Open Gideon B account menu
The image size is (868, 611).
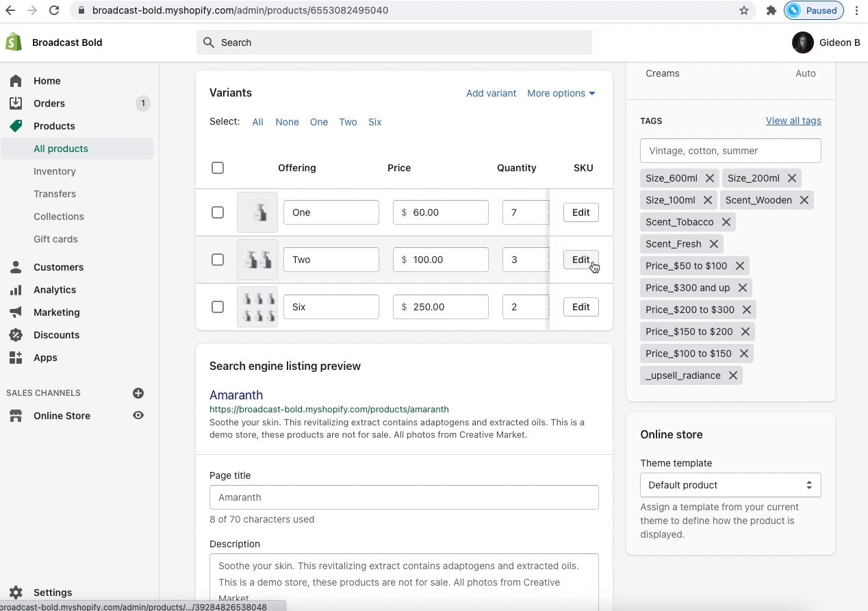pos(826,42)
